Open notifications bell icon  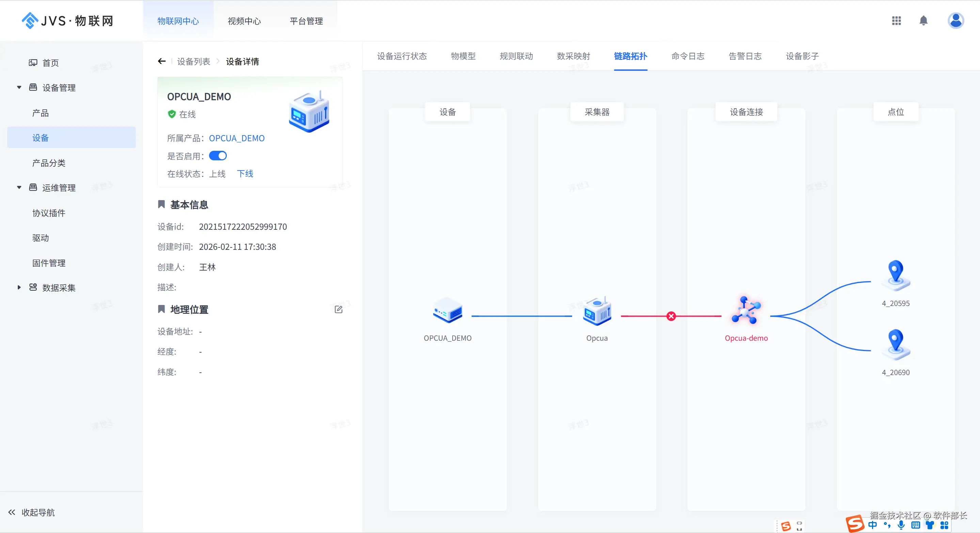923,20
